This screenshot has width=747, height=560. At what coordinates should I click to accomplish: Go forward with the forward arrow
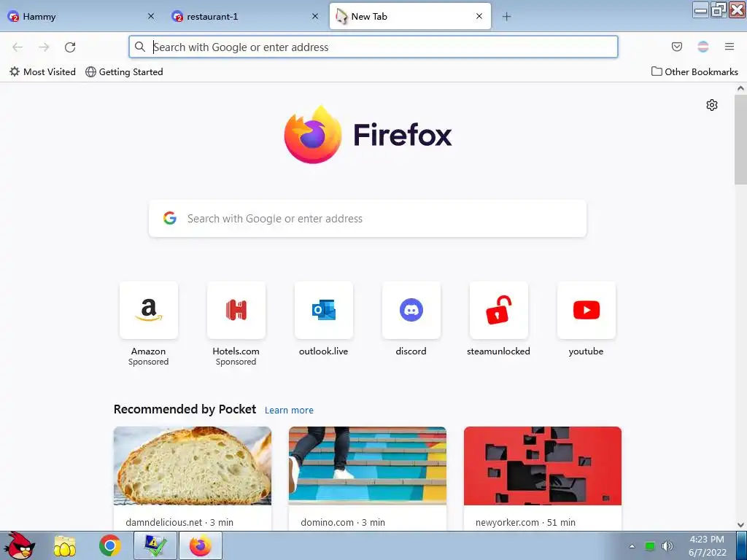pos(44,47)
